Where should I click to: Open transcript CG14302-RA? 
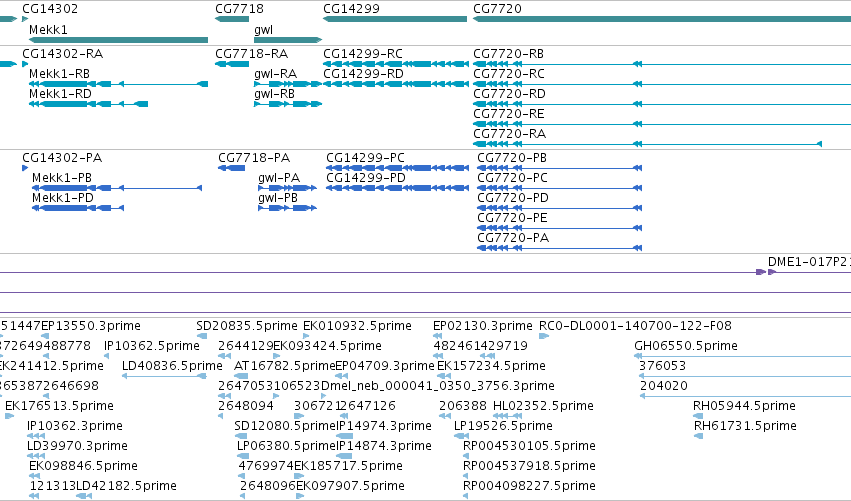point(62,54)
